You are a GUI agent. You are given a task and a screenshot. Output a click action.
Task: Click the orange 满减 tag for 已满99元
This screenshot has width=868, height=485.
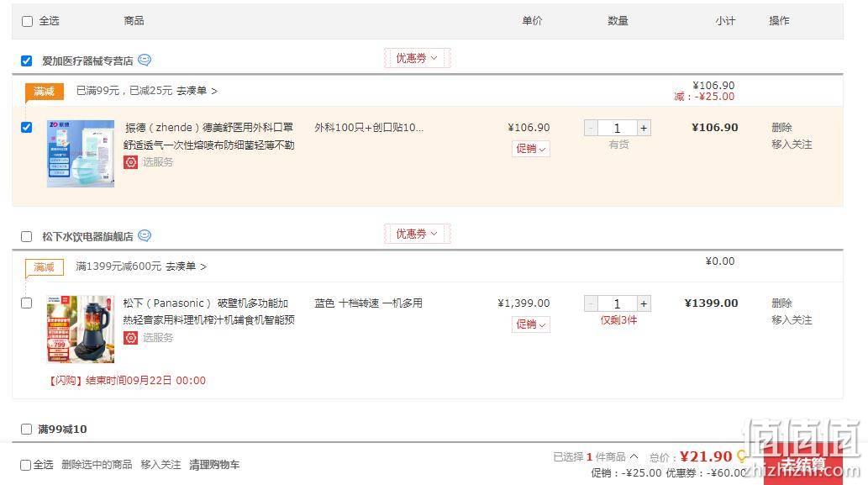pos(45,91)
